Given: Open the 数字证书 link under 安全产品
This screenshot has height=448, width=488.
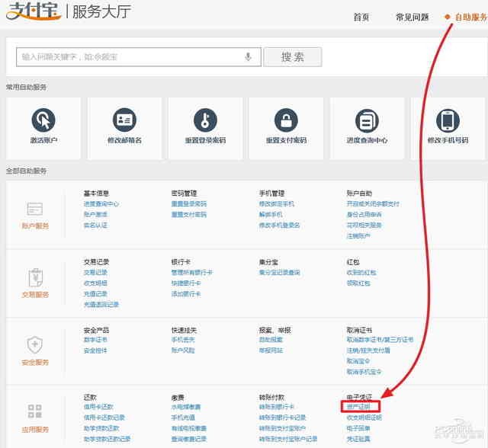Looking at the screenshot, I should (95, 340).
